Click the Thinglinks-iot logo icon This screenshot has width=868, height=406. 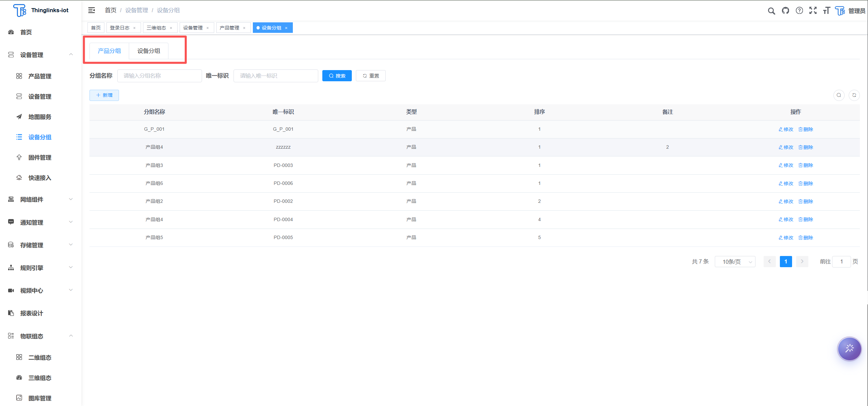(x=20, y=10)
